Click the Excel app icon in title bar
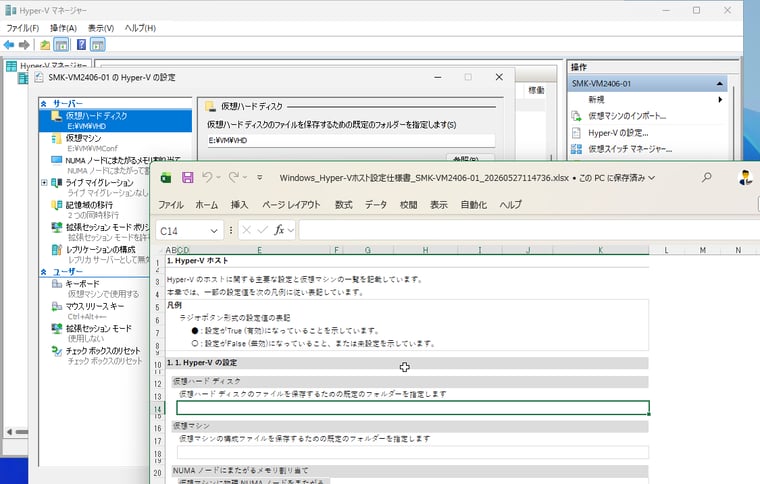760x484 pixels. [166, 178]
